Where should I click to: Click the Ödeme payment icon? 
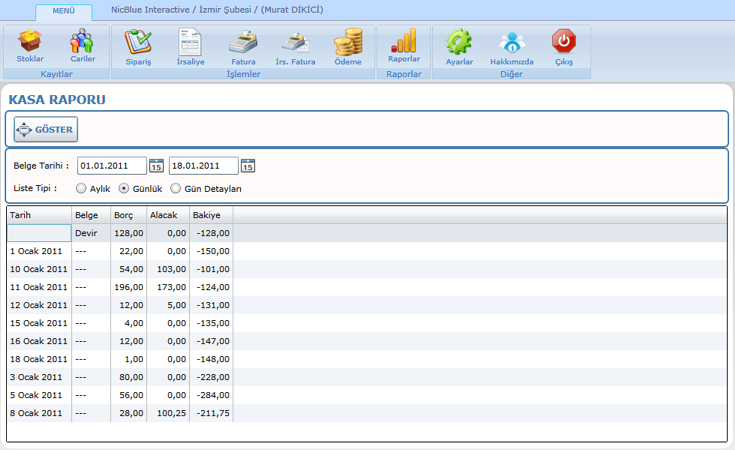348,46
